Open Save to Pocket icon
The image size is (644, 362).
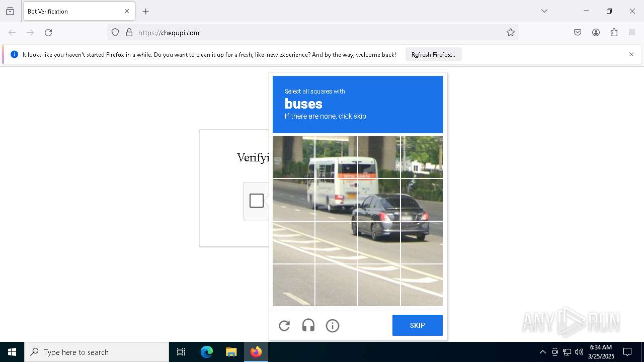coord(578,33)
